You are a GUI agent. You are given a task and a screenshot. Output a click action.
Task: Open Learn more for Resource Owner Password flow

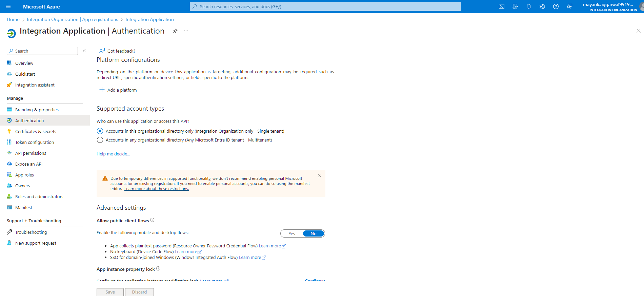point(273,246)
